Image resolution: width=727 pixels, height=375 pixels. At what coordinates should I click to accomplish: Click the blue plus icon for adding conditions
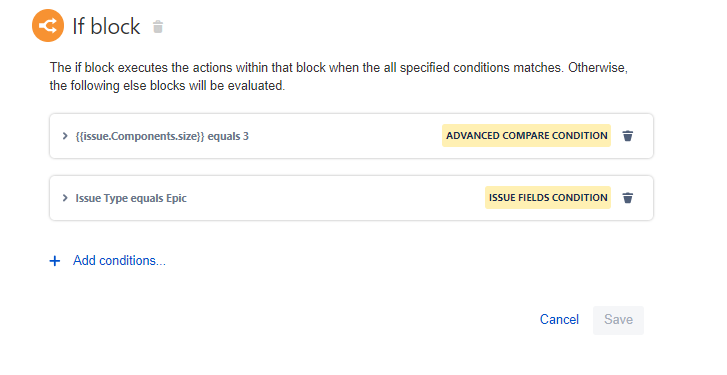tap(55, 261)
